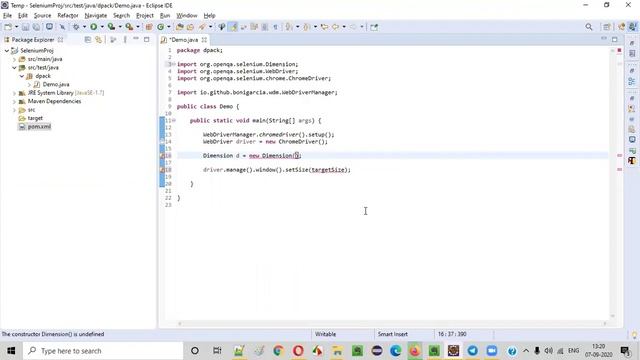This screenshot has width=640, height=360.
Task: Click the Writable status bar field
Action: tap(325, 334)
